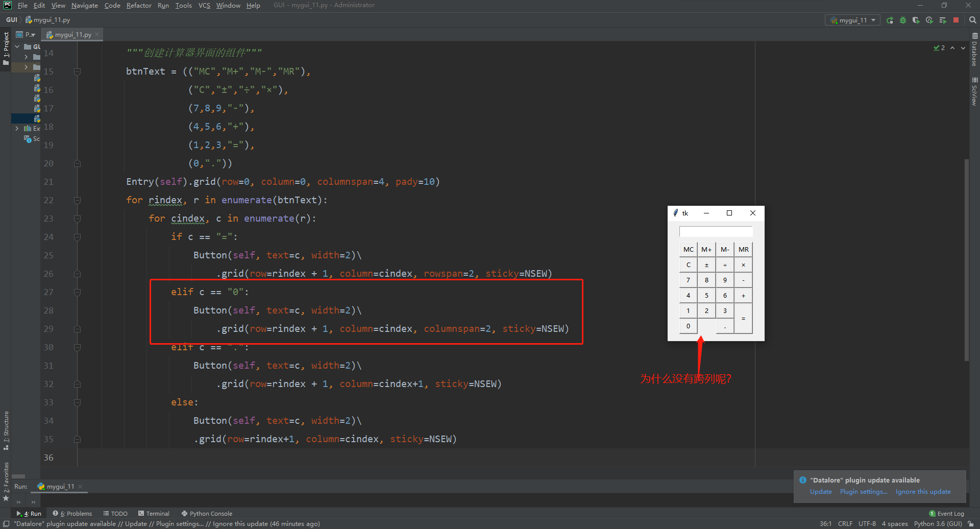980x529 pixels.
Task: Click the read-only lock icon in the status bar
Action: click(x=970, y=524)
